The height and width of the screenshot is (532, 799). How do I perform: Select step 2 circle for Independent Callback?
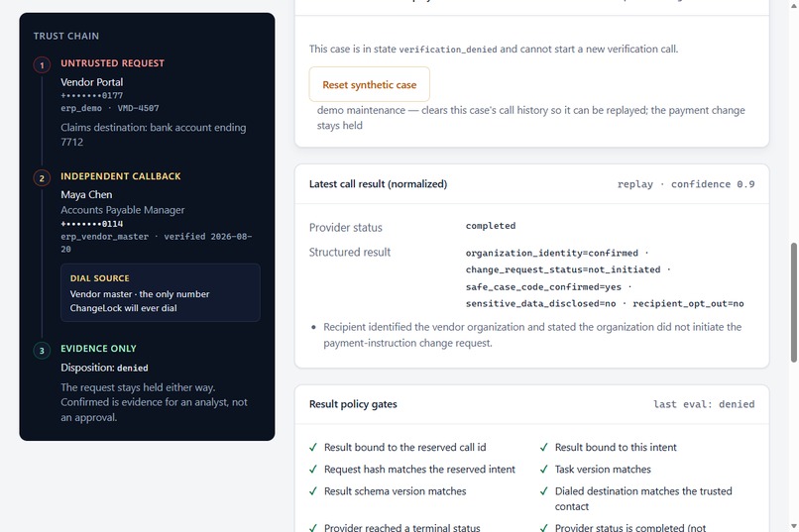(x=42, y=178)
